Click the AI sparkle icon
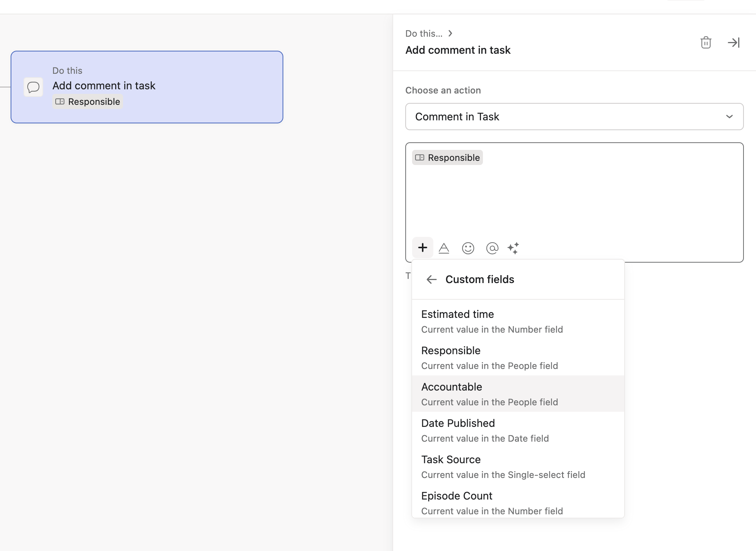This screenshot has height=551, width=756. 513,248
